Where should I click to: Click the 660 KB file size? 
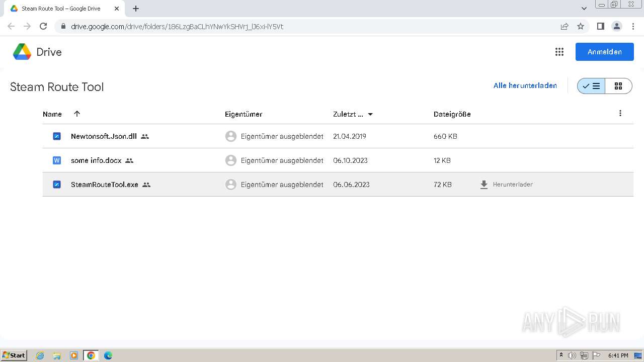(x=445, y=136)
